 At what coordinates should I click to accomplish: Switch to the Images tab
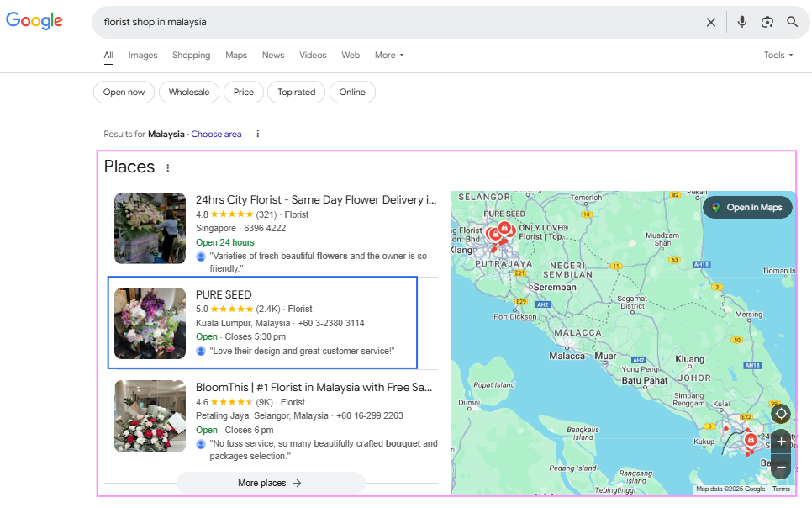[143, 56]
